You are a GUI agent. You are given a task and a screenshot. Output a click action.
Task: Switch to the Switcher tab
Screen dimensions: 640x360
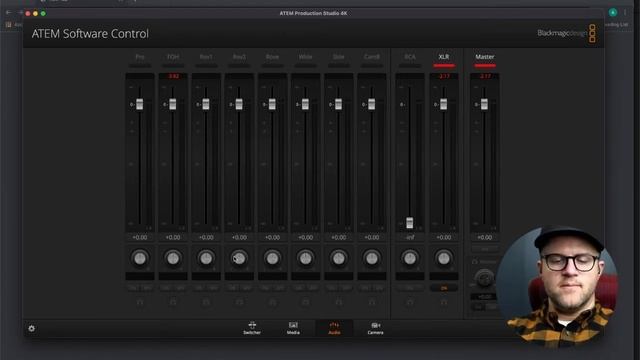252,328
